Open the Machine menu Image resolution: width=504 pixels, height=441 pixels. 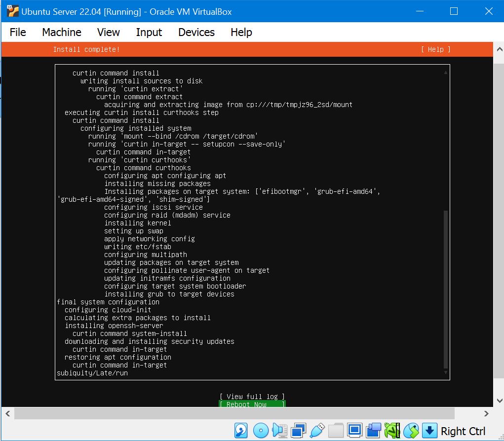click(x=62, y=32)
